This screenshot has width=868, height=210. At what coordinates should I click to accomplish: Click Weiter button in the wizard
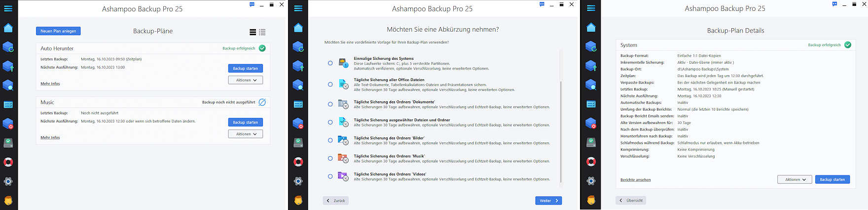tap(548, 201)
